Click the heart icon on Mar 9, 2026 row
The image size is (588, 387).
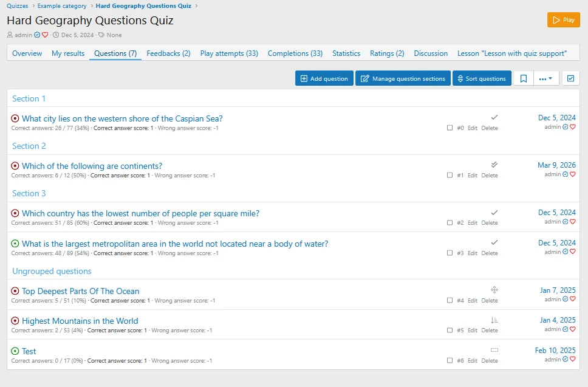coord(573,174)
